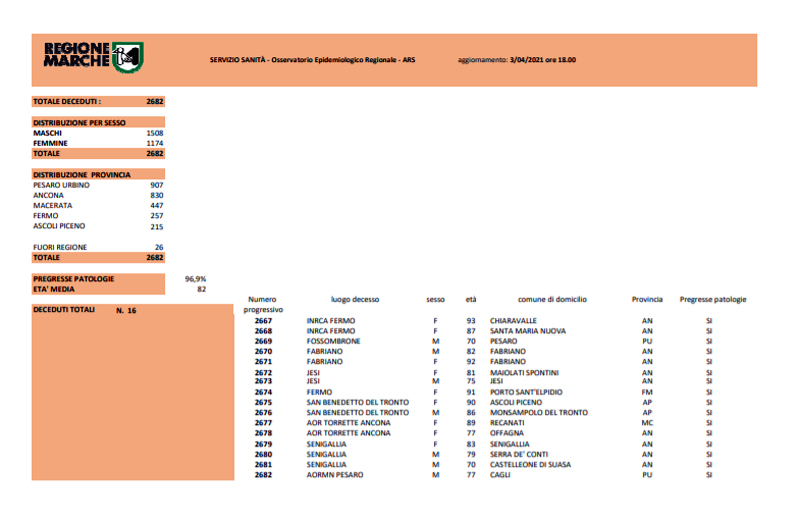
Task: Select the MASCHI value 1508
Action: click(155, 133)
